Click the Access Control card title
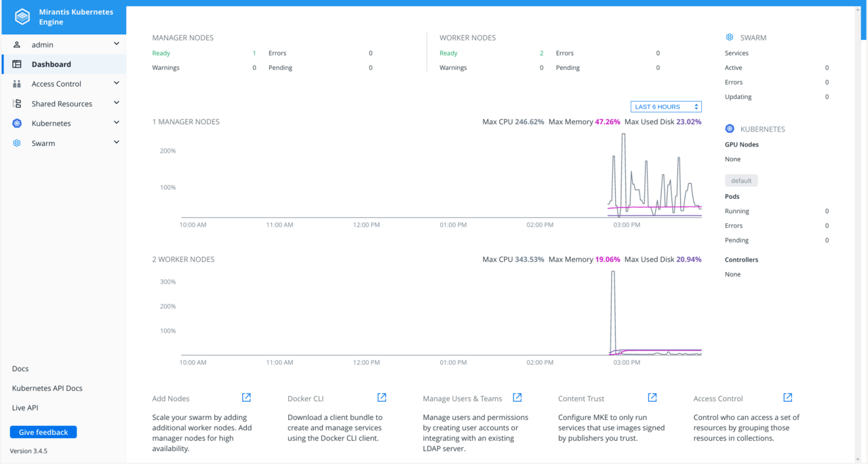This screenshot has height=464, width=868. click(718, 399)
